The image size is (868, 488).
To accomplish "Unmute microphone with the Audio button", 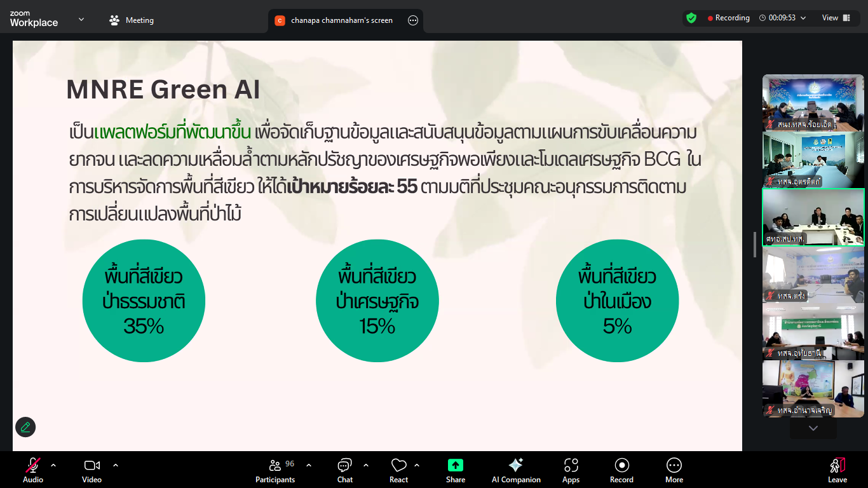I will (33, 470).
